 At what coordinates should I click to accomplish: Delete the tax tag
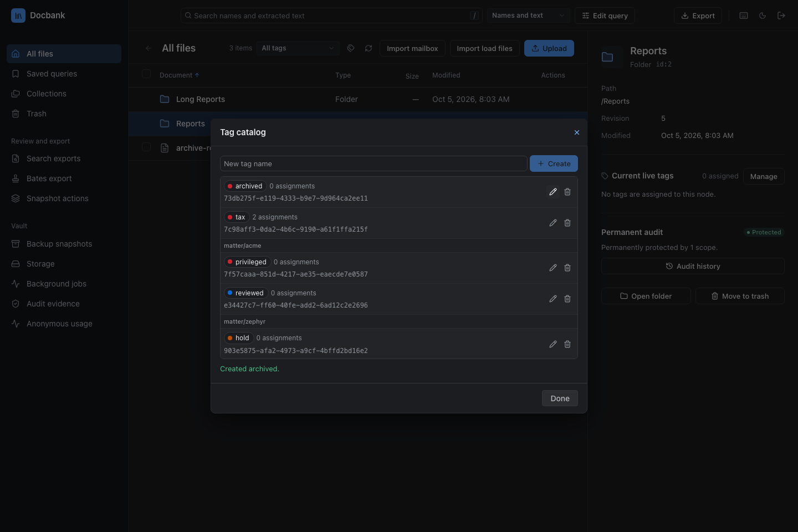pos(567,223)
